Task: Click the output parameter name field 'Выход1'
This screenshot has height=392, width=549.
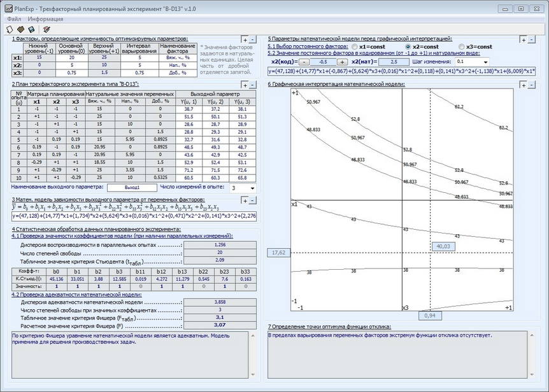Action: click(131, 188)
